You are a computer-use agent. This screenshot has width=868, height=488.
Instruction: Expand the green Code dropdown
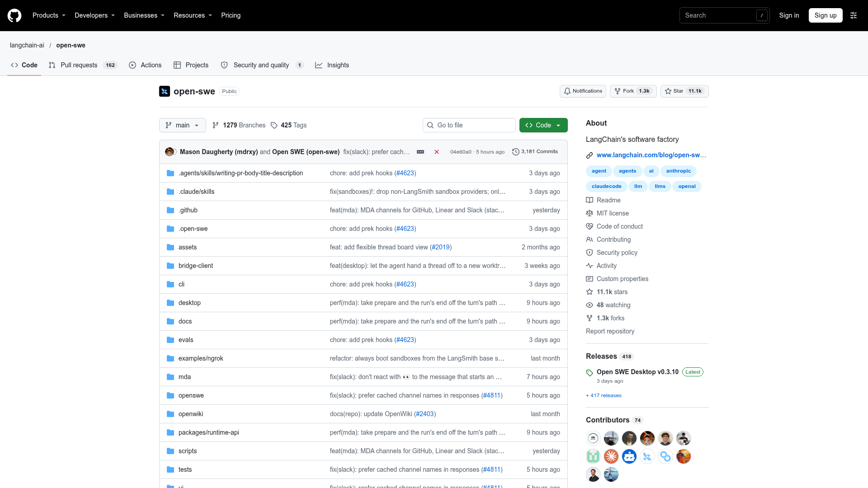click(543, 125)
